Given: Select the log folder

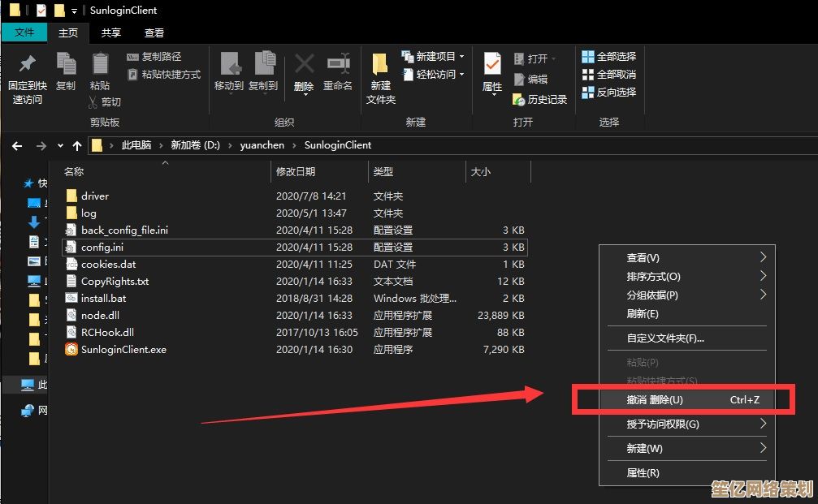Looking at the screenshot, I should click(89, 213).
